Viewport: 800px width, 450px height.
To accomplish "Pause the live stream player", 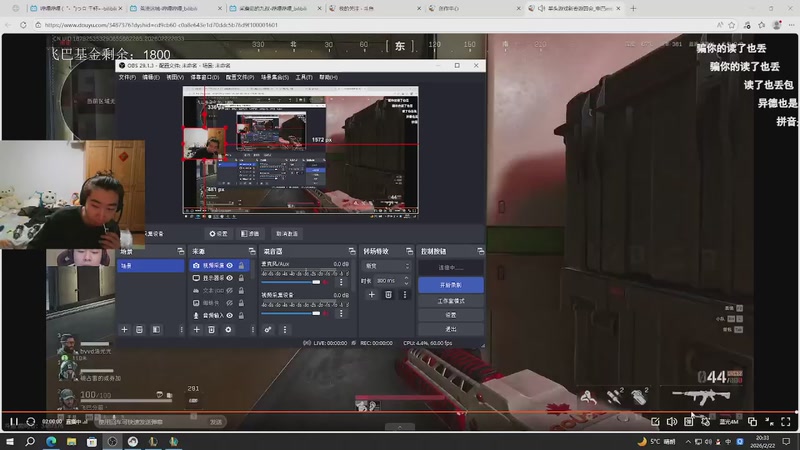I will pyautogui.click(x=14, y=421).
